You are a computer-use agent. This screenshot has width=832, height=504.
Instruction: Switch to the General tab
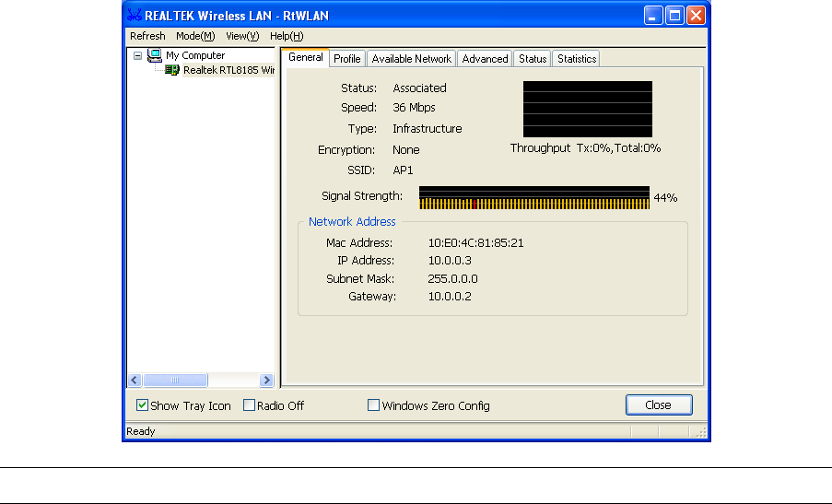(x=306, y=57)
